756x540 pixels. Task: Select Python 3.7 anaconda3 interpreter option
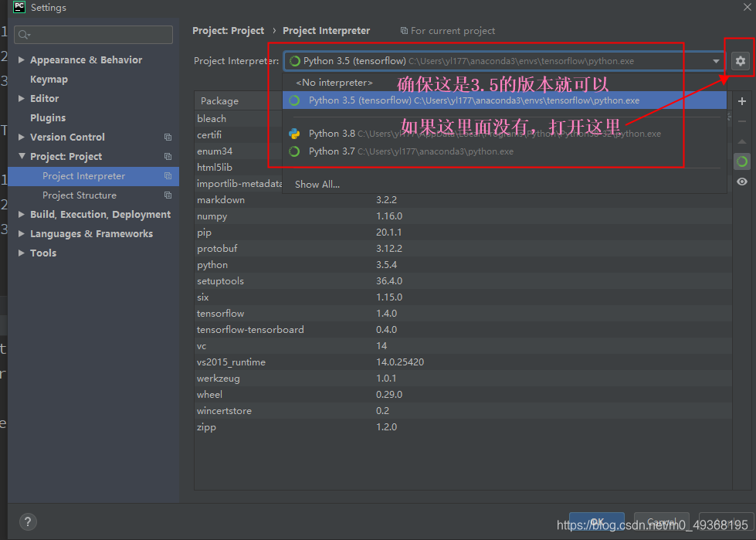point(504,151)
